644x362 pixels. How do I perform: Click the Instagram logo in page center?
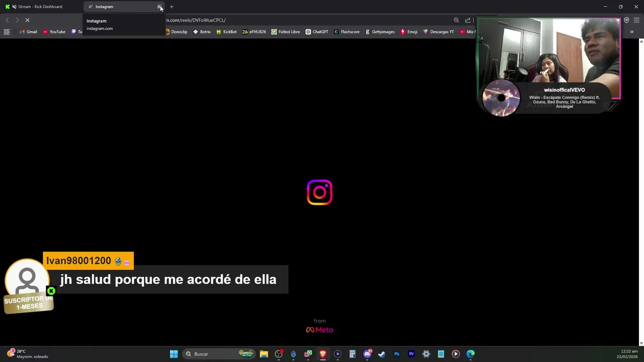[319, 192]
